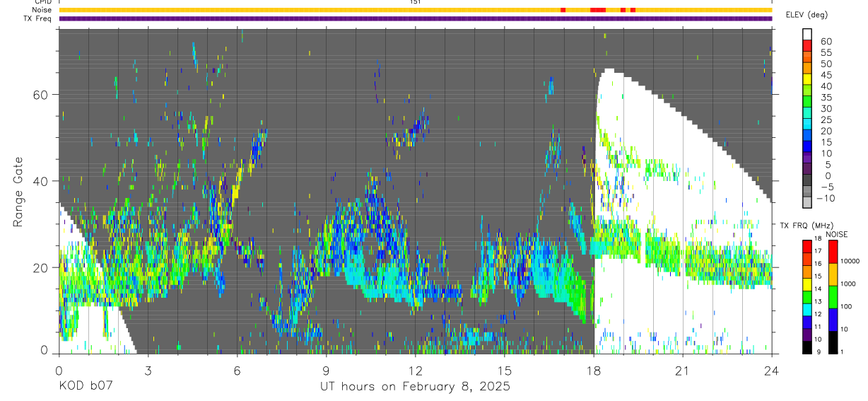The width and height of the screenshot is (868, 401).
Task: Click the '3' tick label on the time axis
Action: (148, 371)
